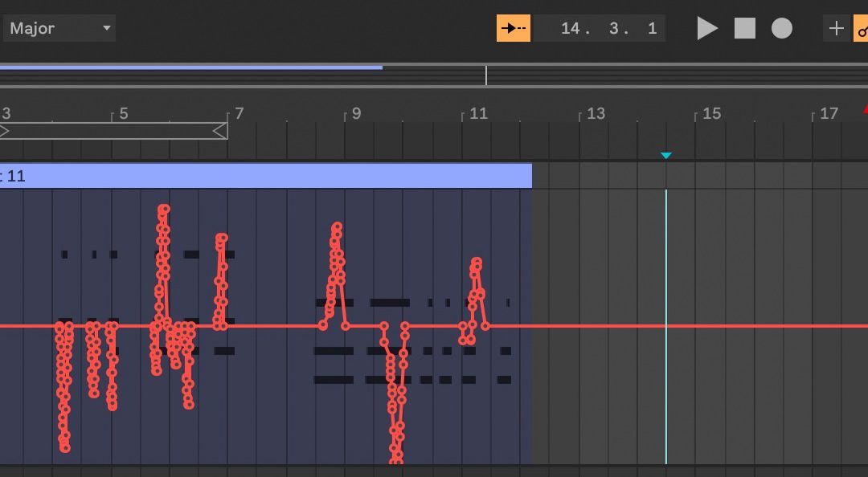Click bar 13 on the beat-time ruler
868x477 pixels.
(x=595, y=113)
